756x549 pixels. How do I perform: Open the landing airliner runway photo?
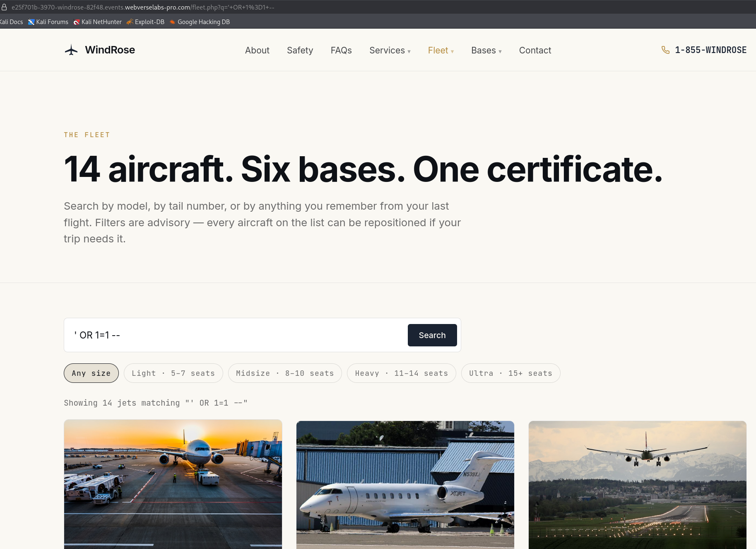(x=638, y=485)
